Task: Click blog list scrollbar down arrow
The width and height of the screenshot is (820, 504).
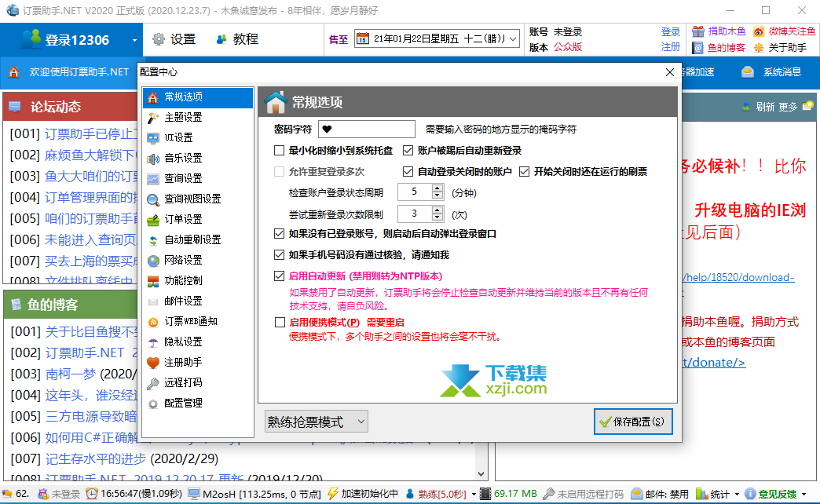Action: pos(481,474)
